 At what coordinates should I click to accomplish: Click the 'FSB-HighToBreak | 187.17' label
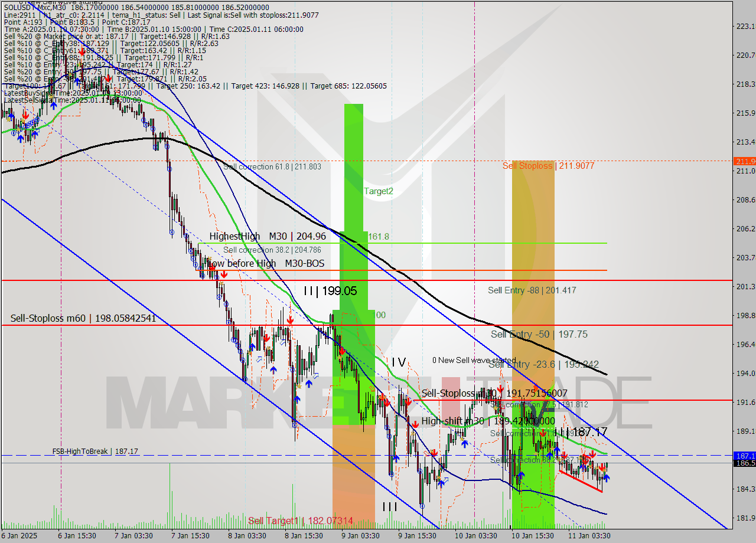(95, 451)
